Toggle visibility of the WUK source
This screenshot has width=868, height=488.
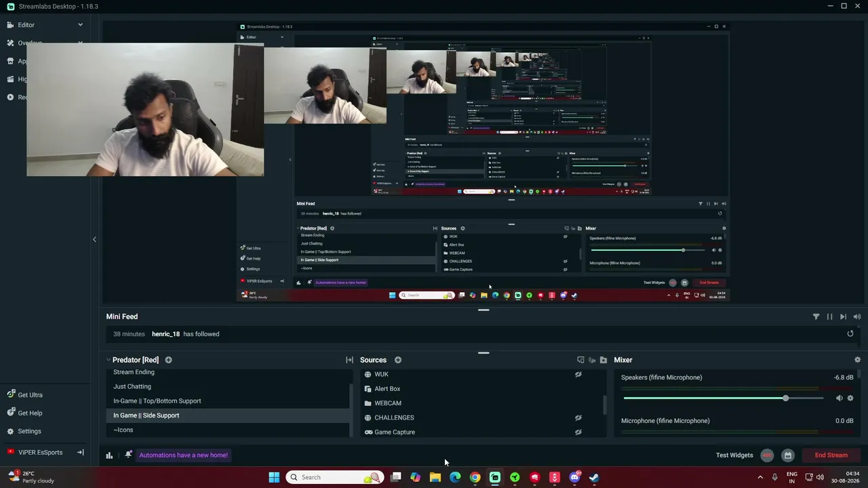click(x=578, y=374)
